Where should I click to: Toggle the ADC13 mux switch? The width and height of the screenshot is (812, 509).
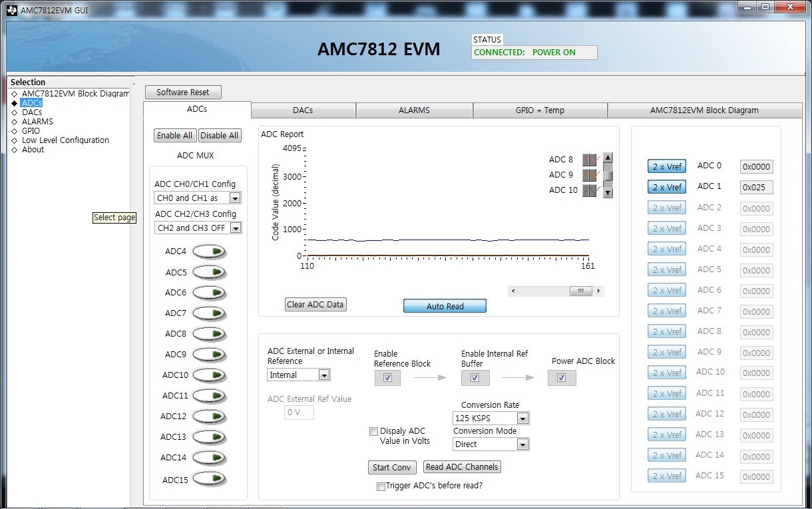(x=210, y=437)
